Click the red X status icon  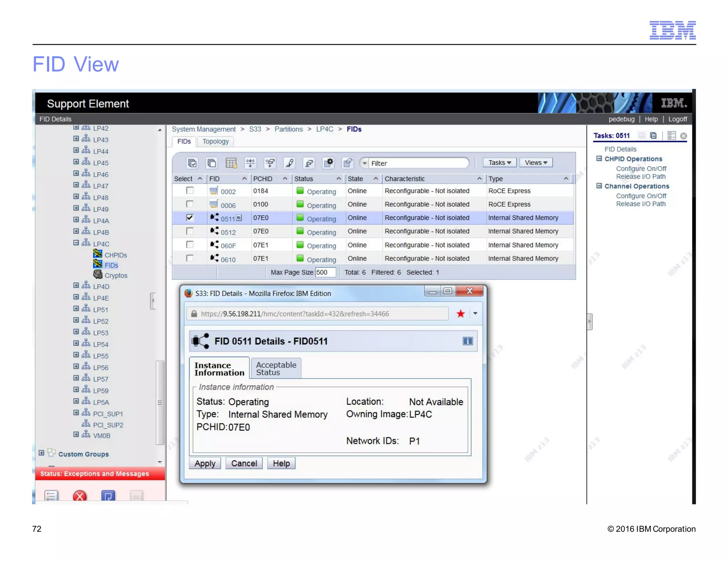pyautogui.click(x=79, y=496)
